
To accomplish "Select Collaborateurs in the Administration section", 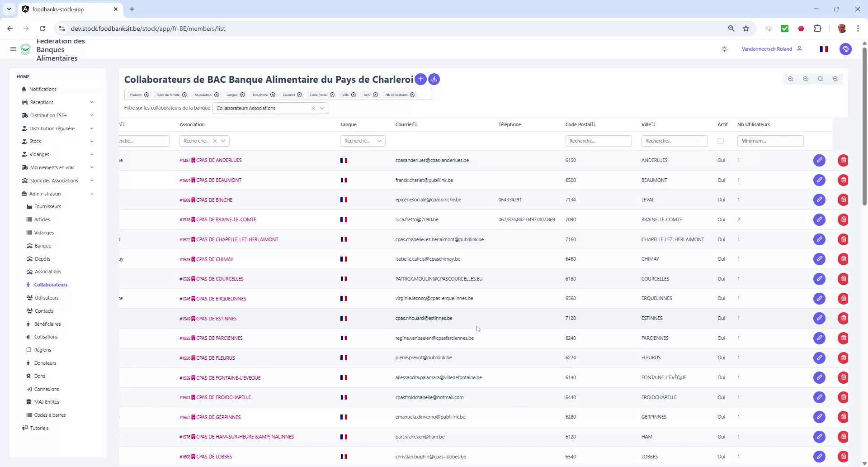I will [x=51, y=284].
